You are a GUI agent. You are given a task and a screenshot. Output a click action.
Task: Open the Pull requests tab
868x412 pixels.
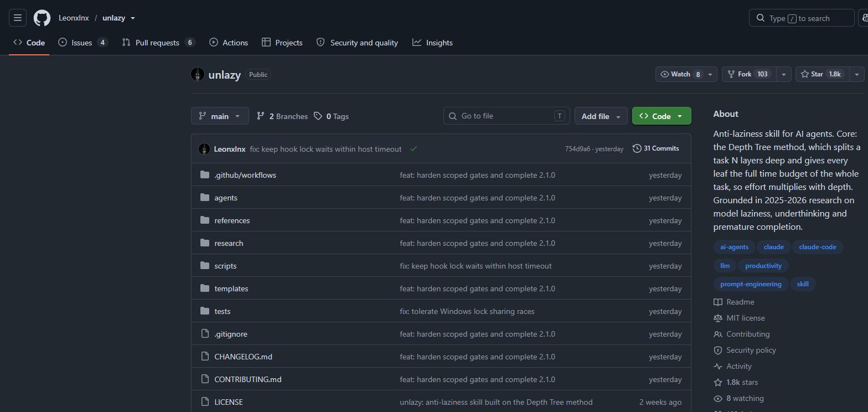159,43
